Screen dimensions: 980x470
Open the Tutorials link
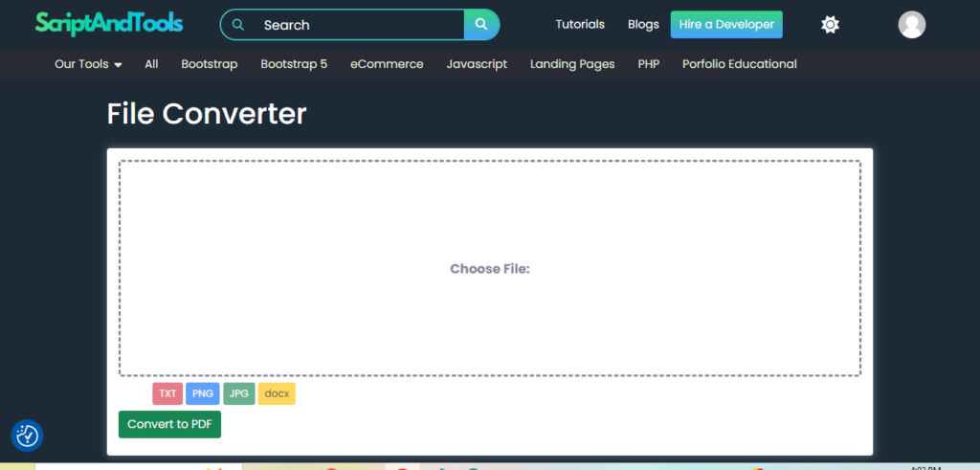coord(580,24)
